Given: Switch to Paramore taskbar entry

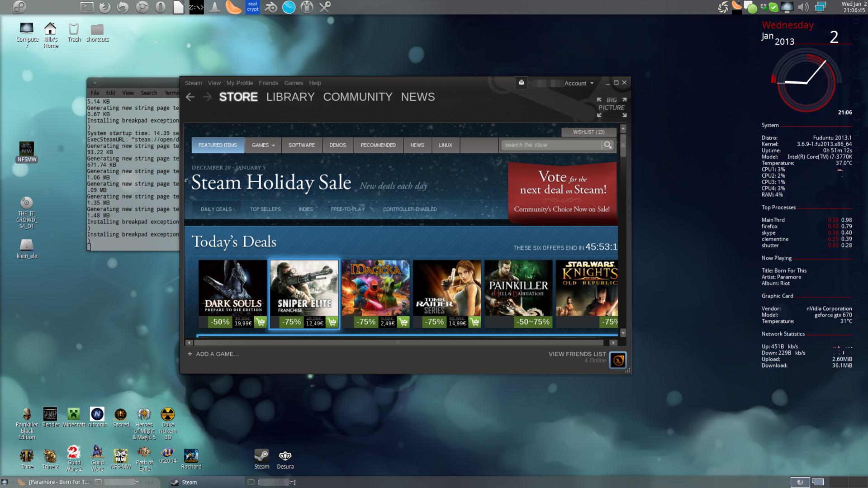Looking at the screenshot, I should coord(53,482).
